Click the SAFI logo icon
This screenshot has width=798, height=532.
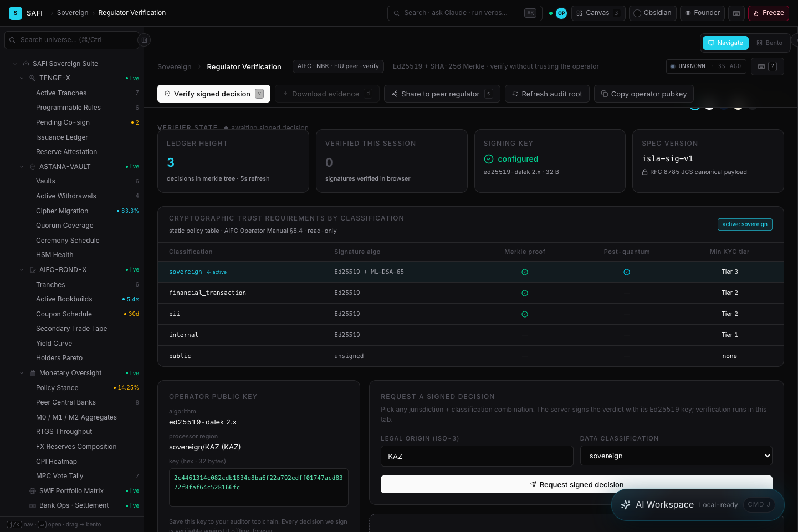pyautogui.click(x=16, y=13)
